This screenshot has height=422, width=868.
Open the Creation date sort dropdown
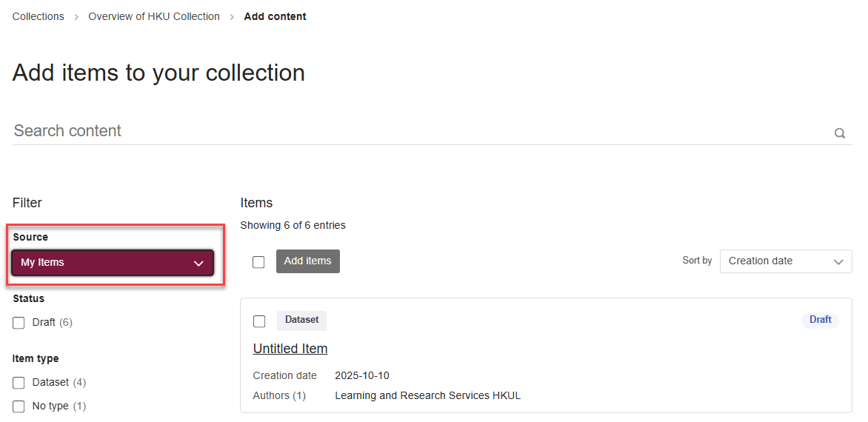point(785,261)
